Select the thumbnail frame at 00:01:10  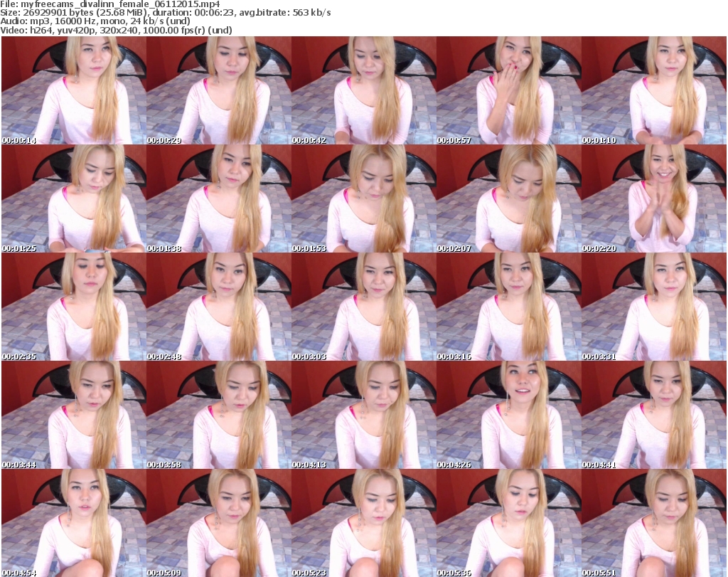point(654,90)
